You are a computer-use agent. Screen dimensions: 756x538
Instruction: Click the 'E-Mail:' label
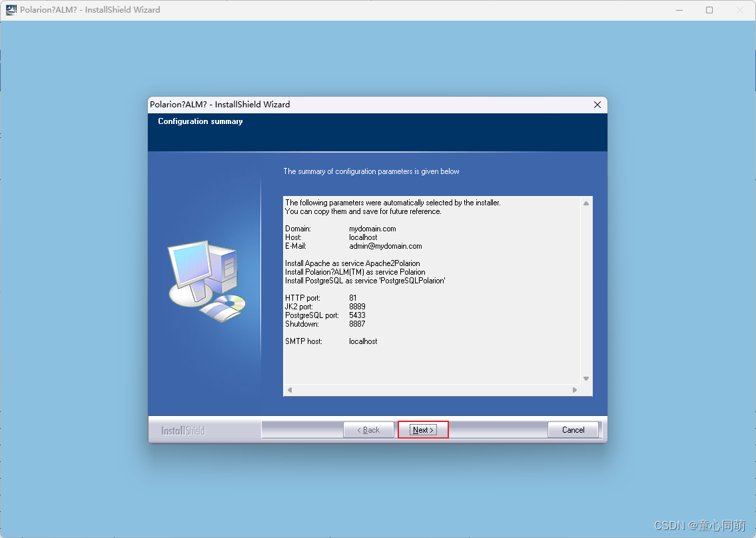[x=295, y=246]
